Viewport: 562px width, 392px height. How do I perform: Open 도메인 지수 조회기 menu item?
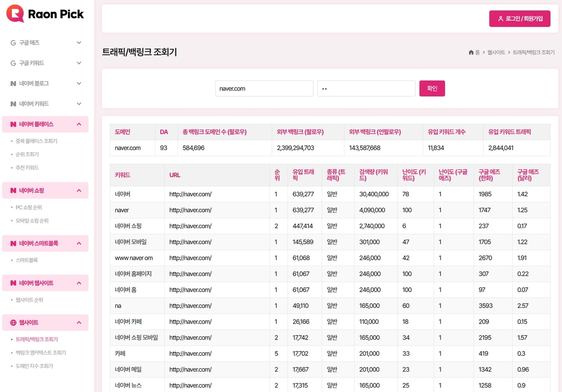click(x=34, y=366)
